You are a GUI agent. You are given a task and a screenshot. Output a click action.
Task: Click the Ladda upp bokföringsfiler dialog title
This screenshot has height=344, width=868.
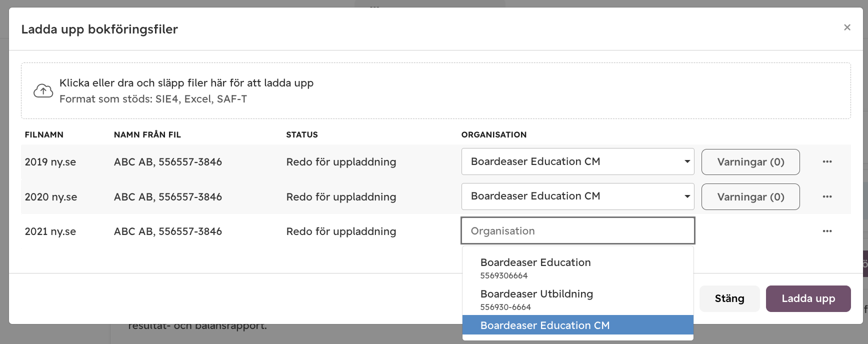[99, 29]
